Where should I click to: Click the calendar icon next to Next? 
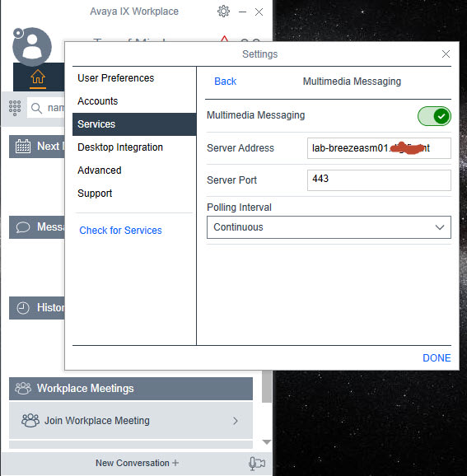[x=23, y=147]
